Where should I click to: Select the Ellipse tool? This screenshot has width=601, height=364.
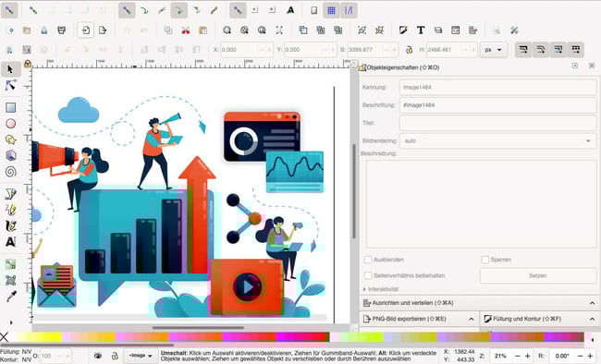click(x=10, y=124)
